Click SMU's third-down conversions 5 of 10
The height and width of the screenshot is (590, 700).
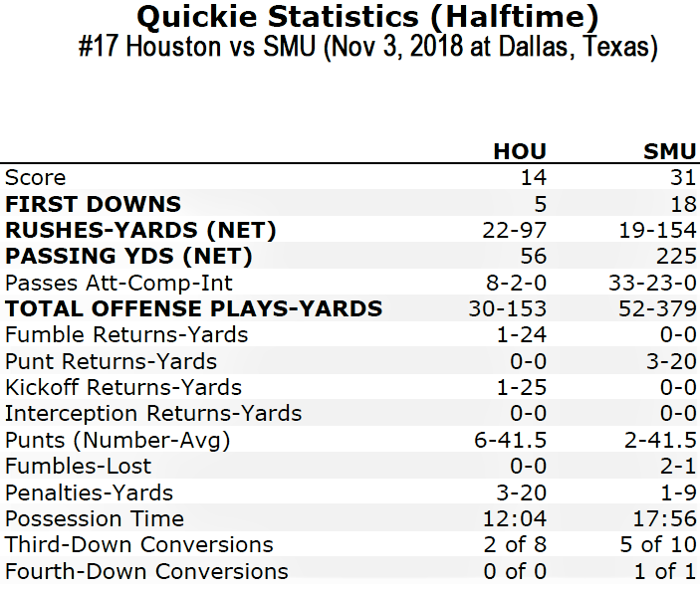coord(658,544)
